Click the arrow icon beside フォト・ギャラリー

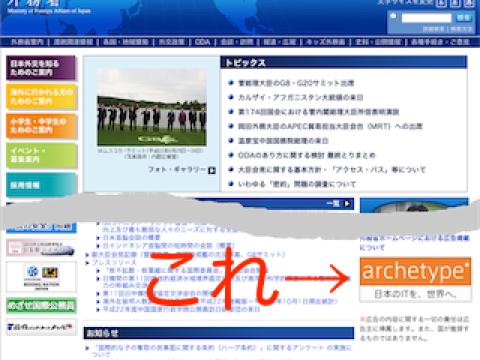[212, 170]
